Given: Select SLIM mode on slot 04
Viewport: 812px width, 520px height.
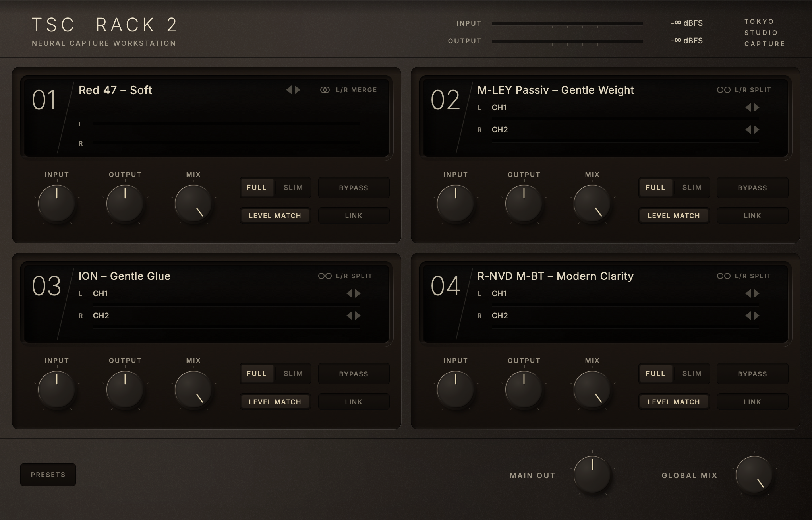Looking at the screenshot, I should pyautogui.click(x=692, y=373).
